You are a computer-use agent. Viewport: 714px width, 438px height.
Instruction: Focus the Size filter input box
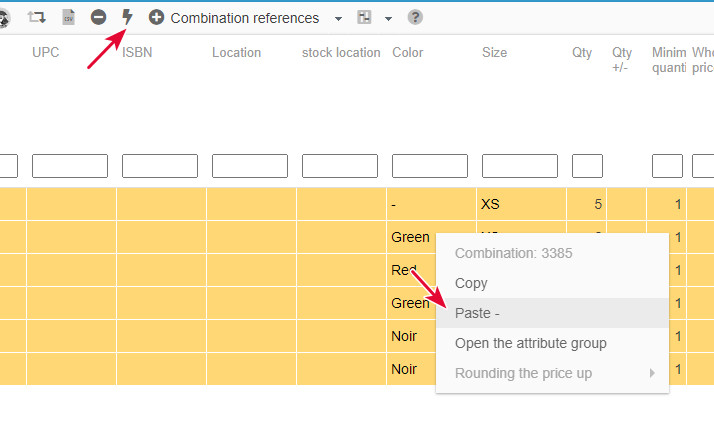pos(519,166)
